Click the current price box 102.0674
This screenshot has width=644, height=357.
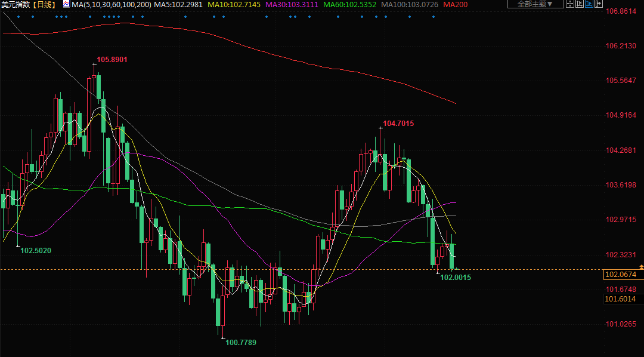(620, 275)
